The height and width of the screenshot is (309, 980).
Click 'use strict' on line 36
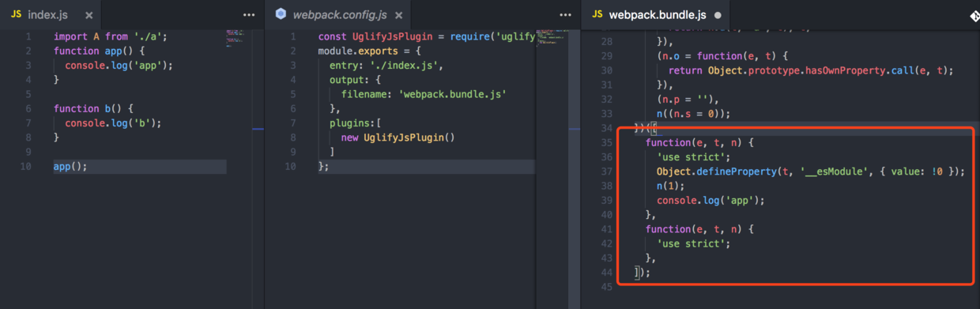[x=693, y=156]
